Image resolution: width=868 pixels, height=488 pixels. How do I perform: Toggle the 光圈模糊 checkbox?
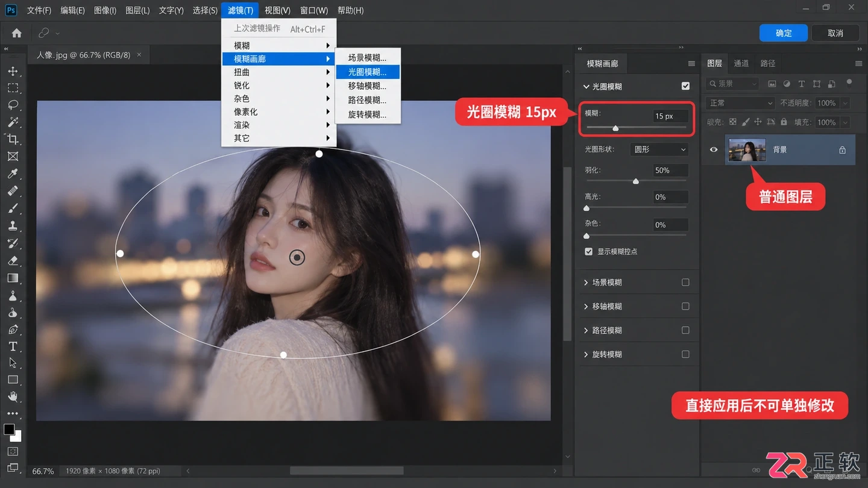coord(685,86)
